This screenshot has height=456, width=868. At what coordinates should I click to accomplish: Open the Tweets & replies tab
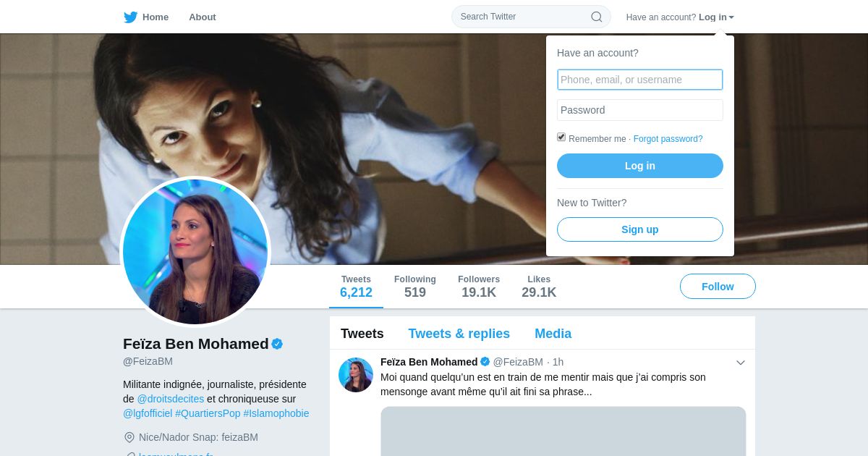click(459, 334)
